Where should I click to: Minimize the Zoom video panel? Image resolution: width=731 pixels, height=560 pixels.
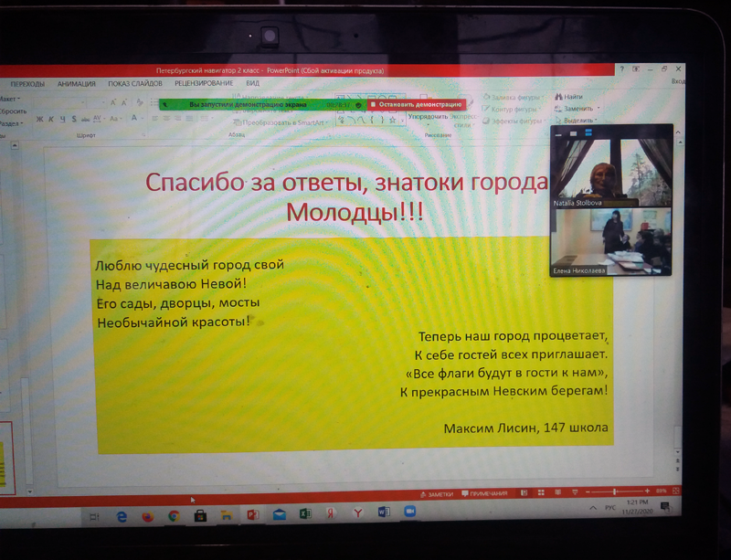(x=558, y=135)
